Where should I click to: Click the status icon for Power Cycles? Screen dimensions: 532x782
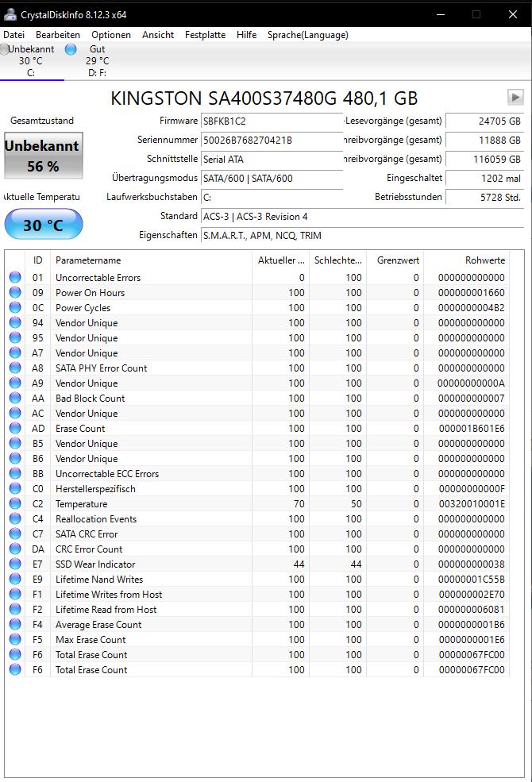(15, 307)
